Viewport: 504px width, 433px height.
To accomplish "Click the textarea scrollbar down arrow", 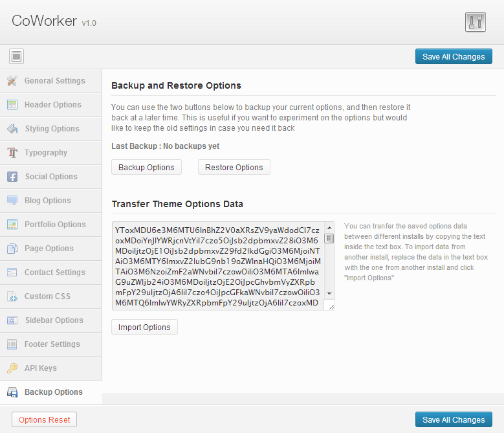I will pyautogui.click(x=329, y=293).
